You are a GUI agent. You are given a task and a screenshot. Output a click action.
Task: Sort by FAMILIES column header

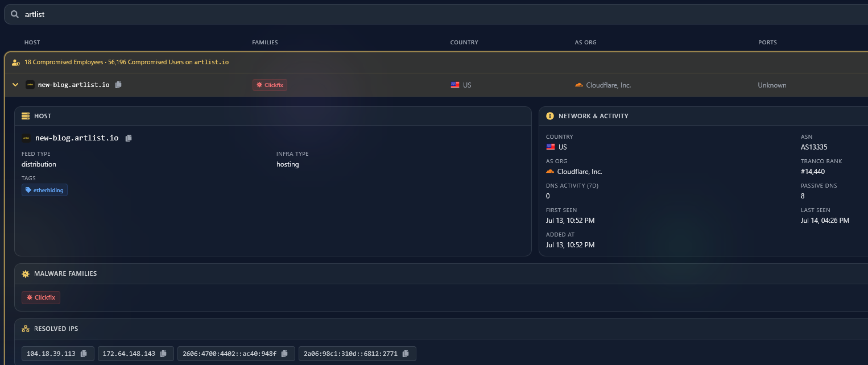pyautogui.click(x=265, y=43)
